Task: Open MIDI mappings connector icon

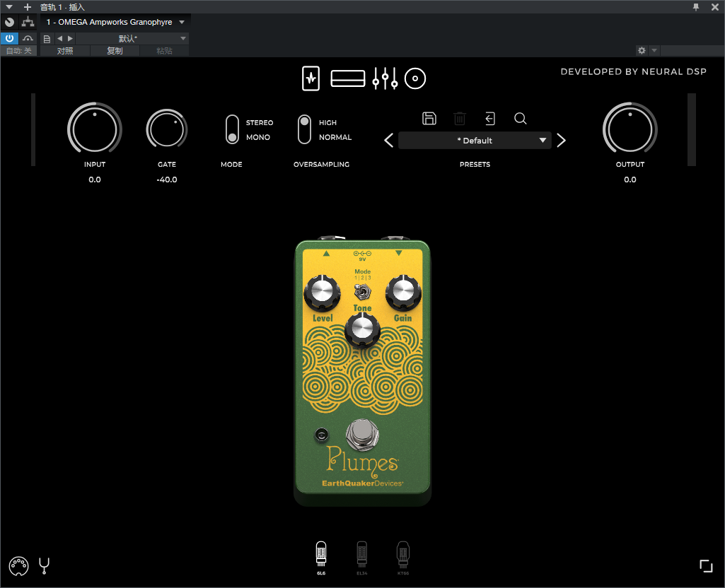Action: click(18, 566)
